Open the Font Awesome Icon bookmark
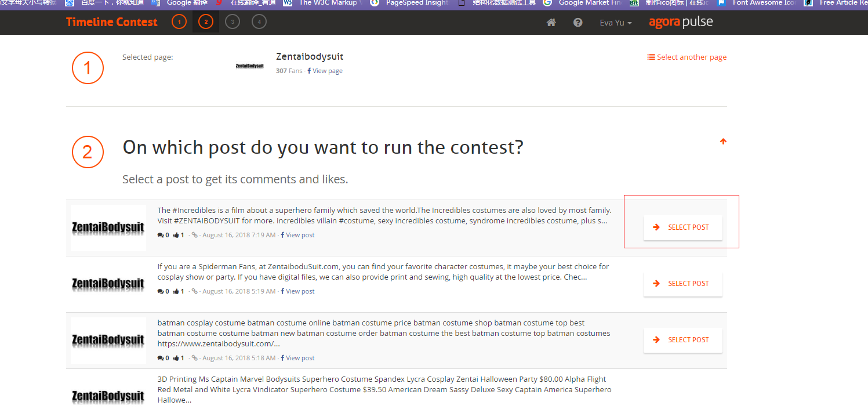This screenshot has width=868, height=409. tap(757, 3)
